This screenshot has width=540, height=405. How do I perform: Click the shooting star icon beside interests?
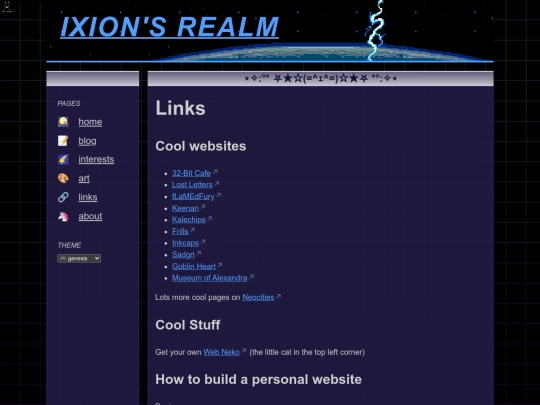click(x=63, y=159)
